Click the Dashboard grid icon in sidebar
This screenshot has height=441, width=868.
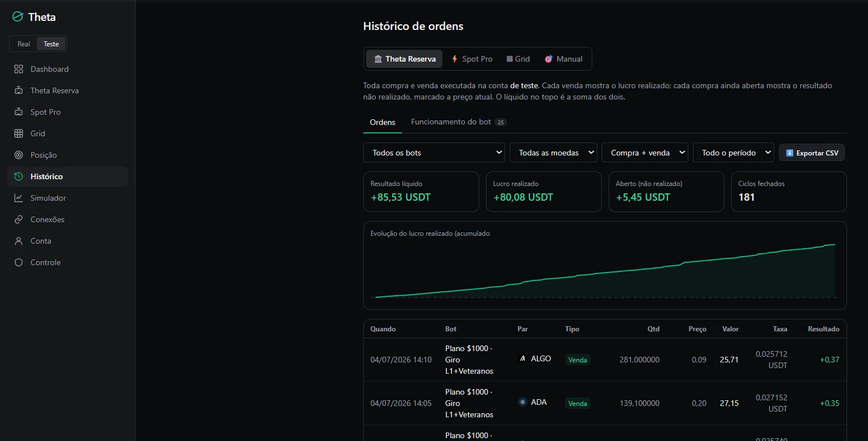click(x=19, y=69)
